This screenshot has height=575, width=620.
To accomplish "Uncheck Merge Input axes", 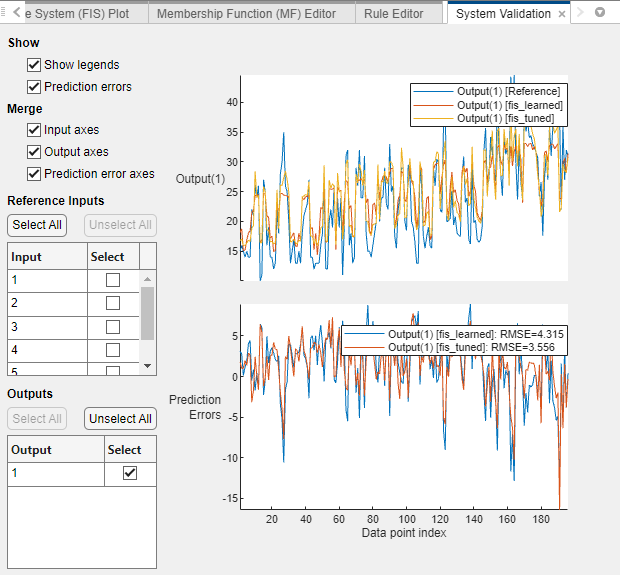I will point(34,130).
